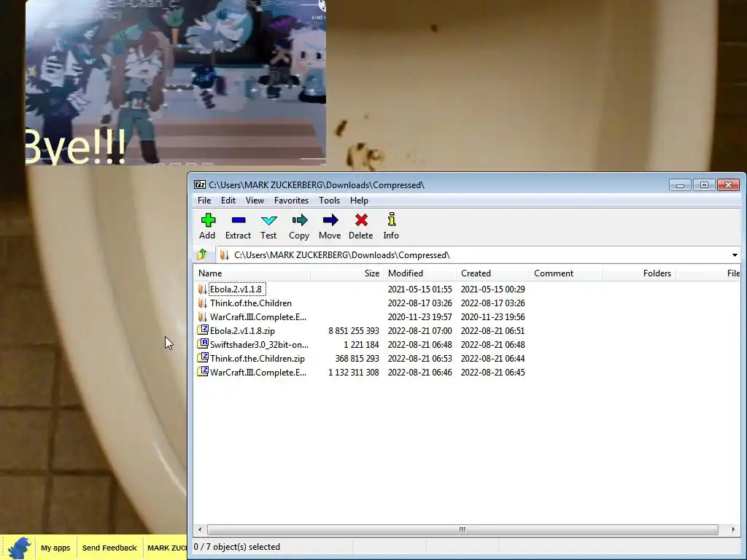The height and width of the screenshot is (560, 747).
Task: Click size value 1 221 184
Action: point(361,344)
